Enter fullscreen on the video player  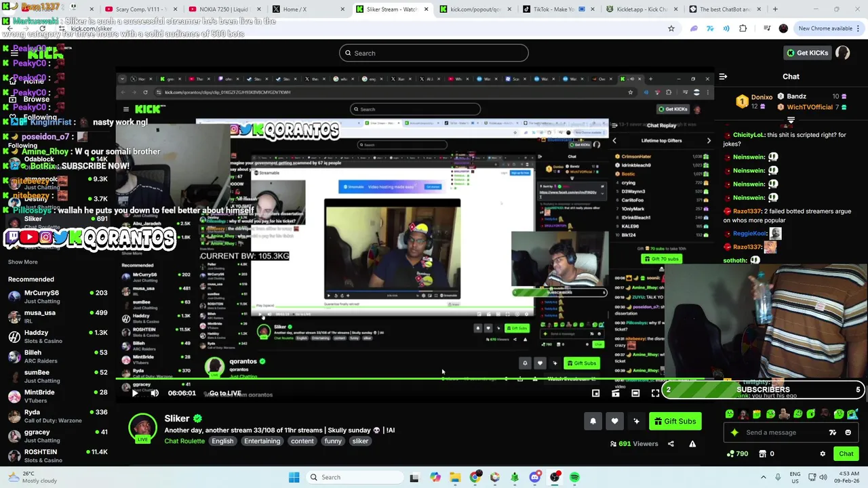coord(655,393)
